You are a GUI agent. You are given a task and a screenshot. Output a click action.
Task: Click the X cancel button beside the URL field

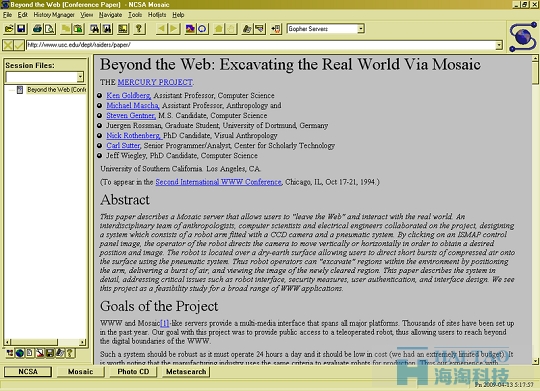point(8,45)
